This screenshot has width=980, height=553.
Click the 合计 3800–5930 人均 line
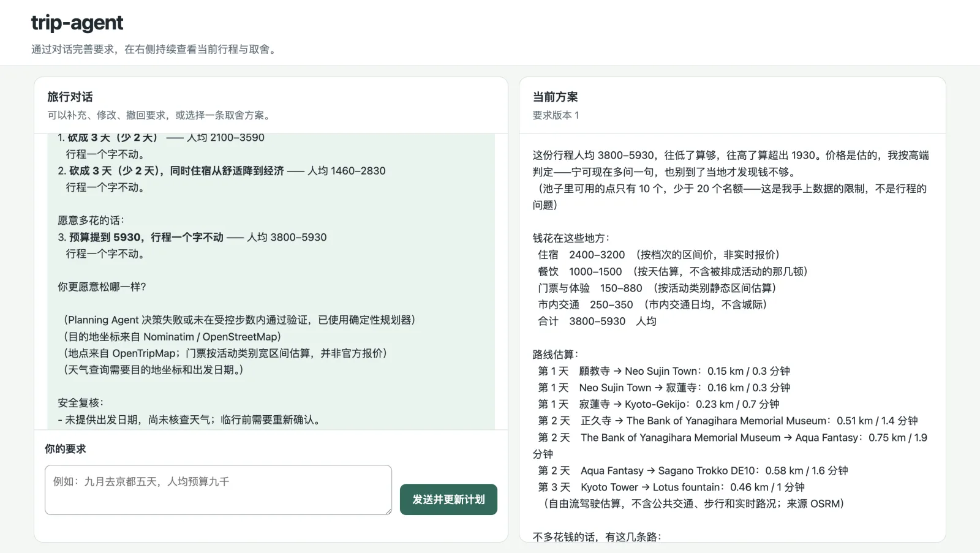click(x=597, y=321)
